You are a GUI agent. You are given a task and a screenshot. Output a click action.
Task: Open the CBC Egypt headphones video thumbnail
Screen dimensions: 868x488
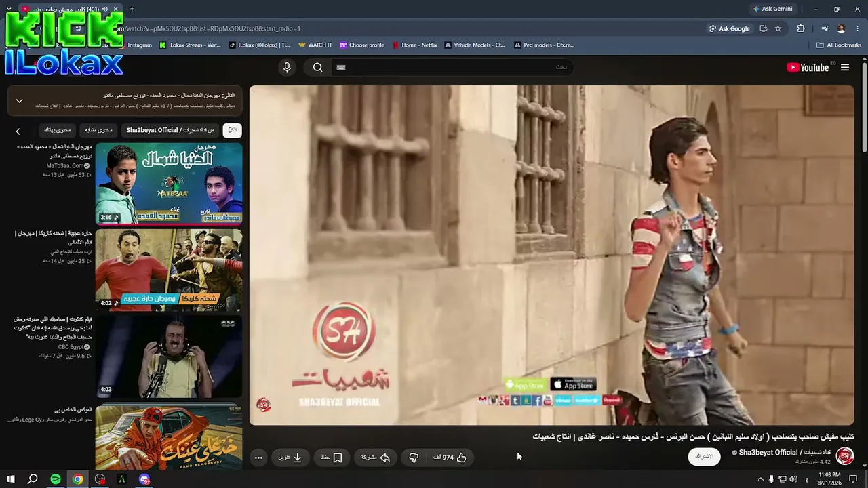point(169,357)
